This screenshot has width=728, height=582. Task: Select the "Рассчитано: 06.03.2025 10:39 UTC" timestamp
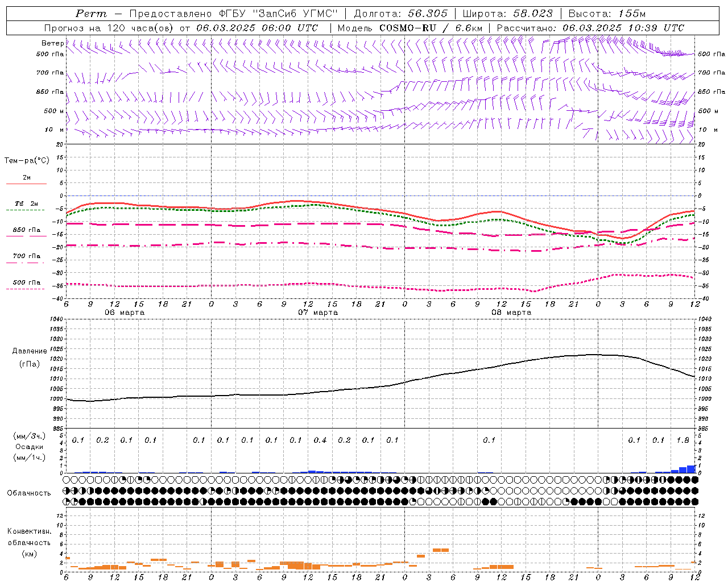[x=590, y=28]
